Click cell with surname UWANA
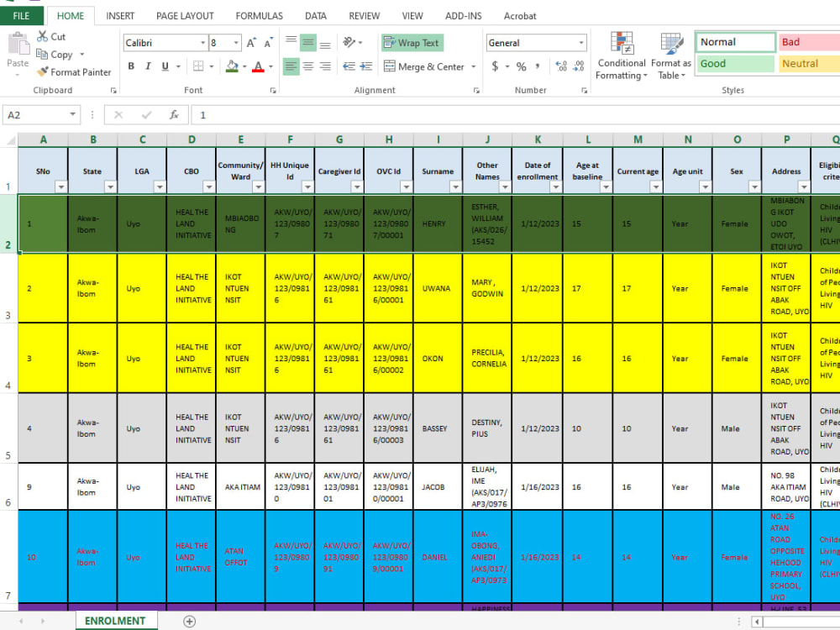This screenshot has width=840, height=630. pyautogui.click(x=438, y=288)
